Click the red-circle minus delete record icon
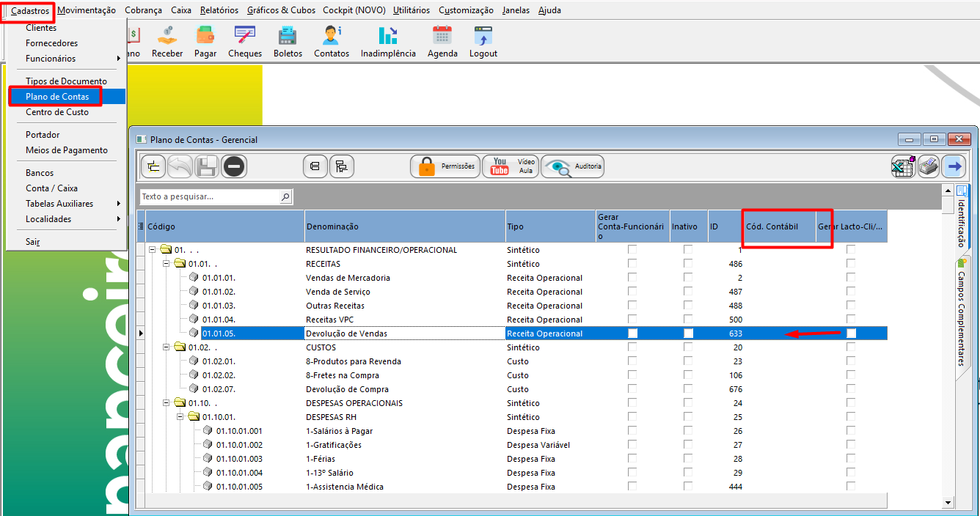Viewport: 980px width, 516px height. [234, 166]
